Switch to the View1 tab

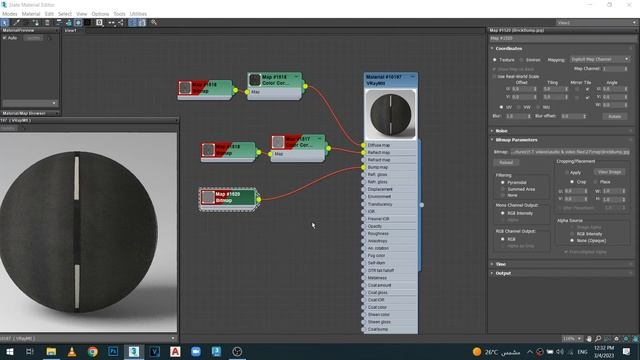(71, 31)
